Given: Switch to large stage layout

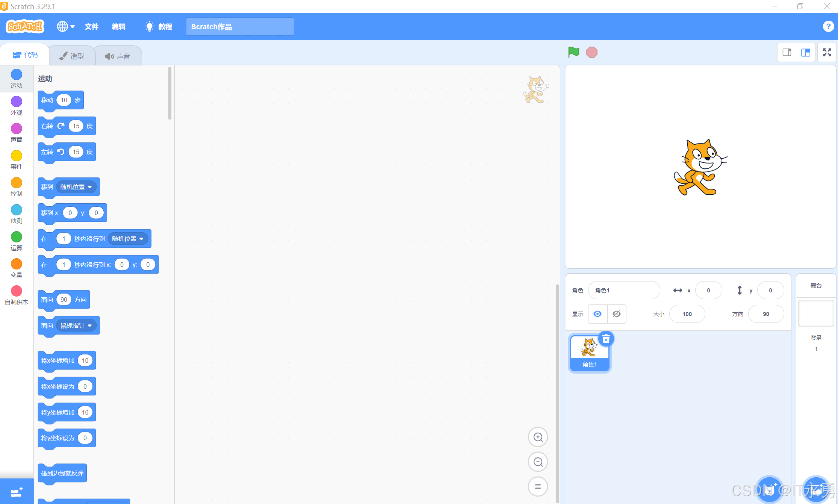Looking at the screenshot, I should [806, 52].
